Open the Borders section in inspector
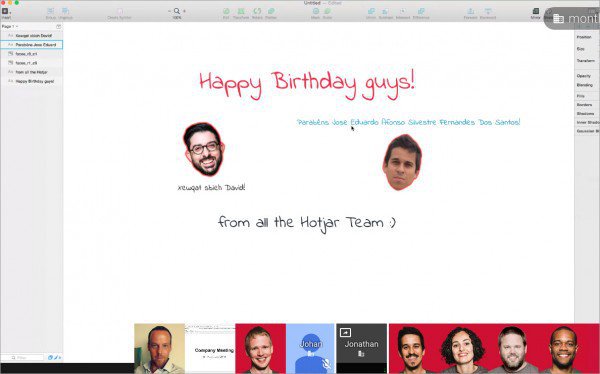This screenshot has height=374, width=600. [x=584, y=105]
